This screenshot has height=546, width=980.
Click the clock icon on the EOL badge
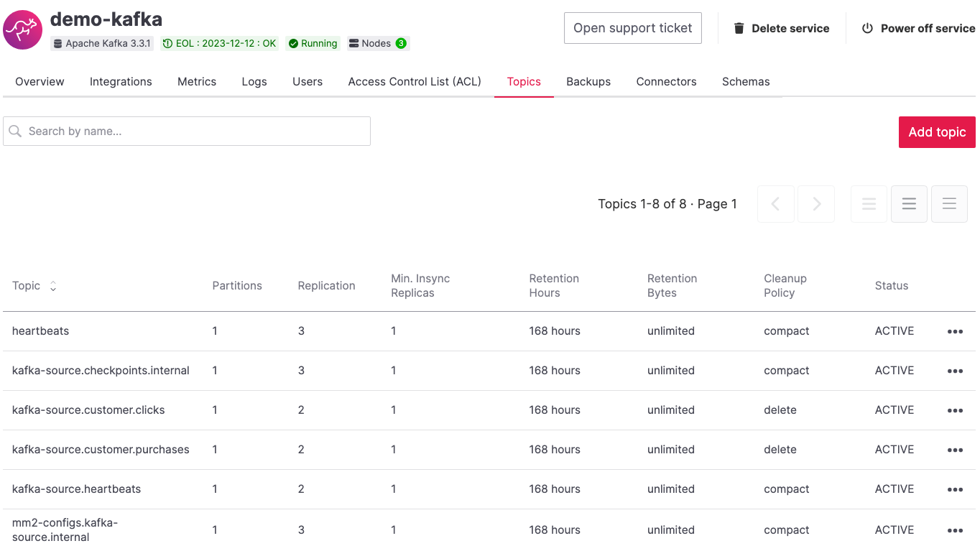169,43
